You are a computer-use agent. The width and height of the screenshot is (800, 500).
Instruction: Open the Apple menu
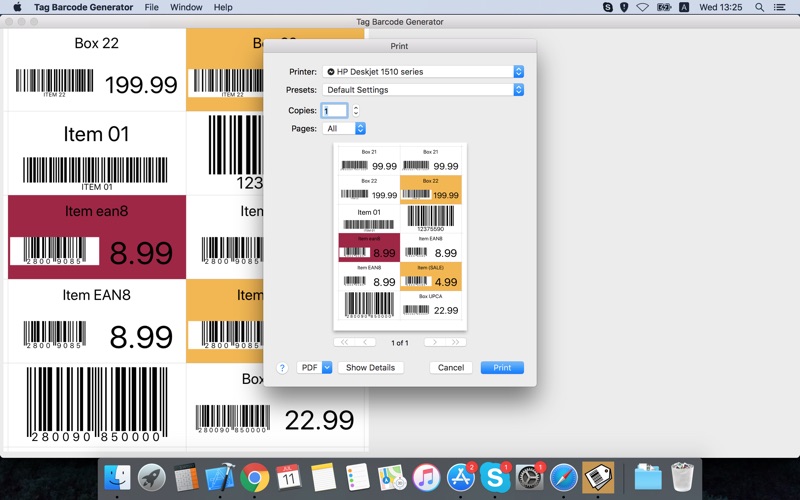pos(17,7)
